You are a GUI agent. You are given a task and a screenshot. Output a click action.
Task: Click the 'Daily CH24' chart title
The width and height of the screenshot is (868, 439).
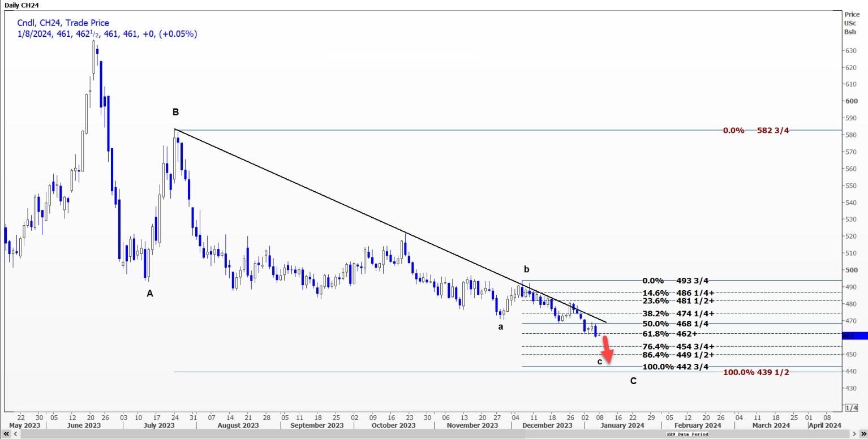tap(22, 5)
